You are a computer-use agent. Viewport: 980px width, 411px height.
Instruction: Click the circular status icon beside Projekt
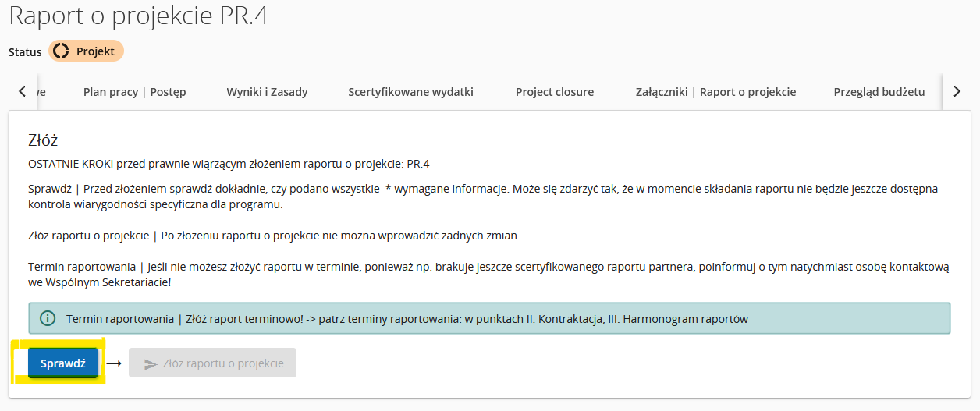(x=61, y=51)
